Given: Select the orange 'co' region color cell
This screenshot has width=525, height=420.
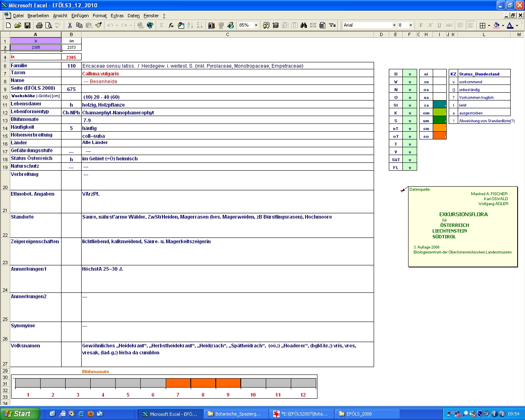Looking at the screenshot, I should 440,136.
